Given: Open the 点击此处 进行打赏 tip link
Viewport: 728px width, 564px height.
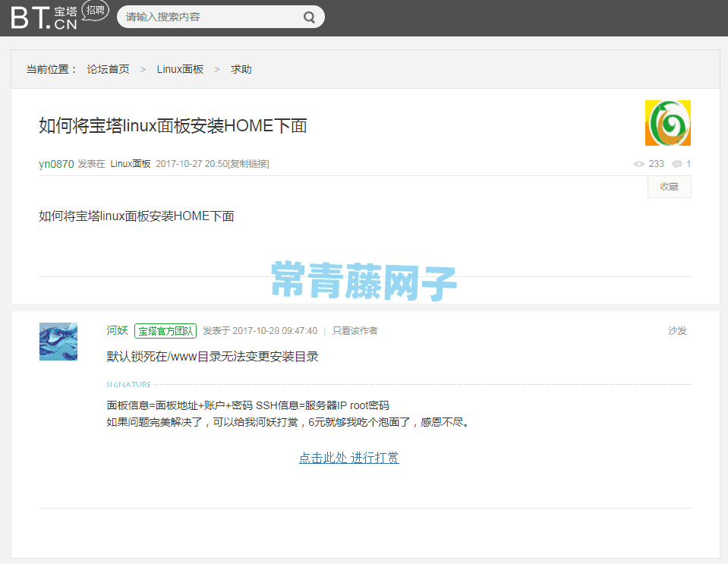Looking at the screenshot, I should [x=348, y=458].
